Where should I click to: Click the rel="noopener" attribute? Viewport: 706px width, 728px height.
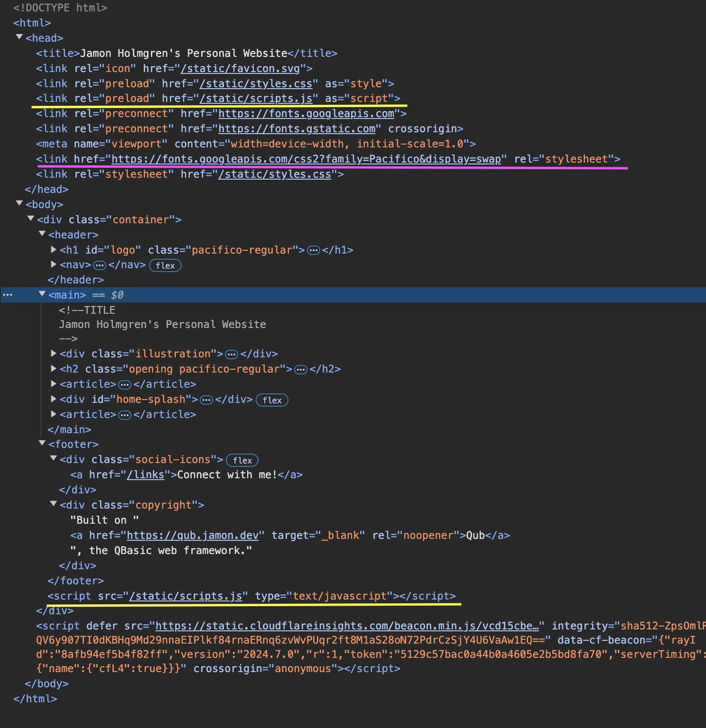416,535
